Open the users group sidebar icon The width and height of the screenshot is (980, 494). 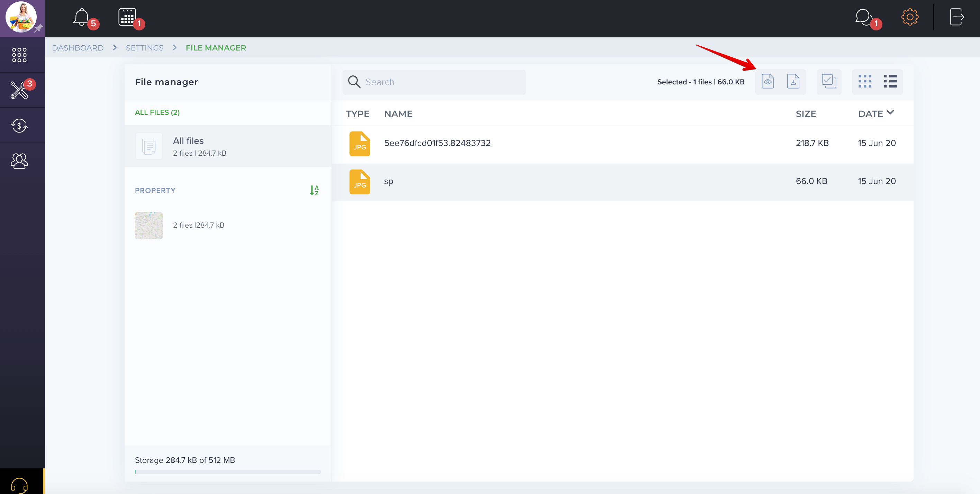coord(19,161)
